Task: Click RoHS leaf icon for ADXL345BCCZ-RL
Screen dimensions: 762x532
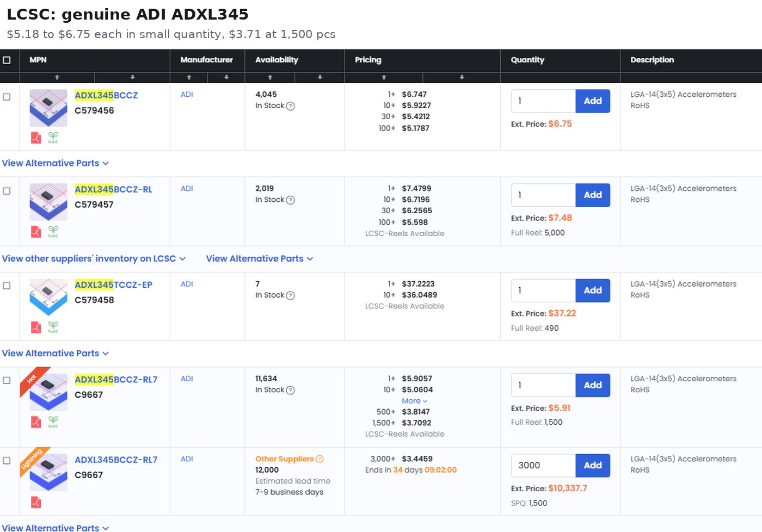Action: (x=53, y=232)
